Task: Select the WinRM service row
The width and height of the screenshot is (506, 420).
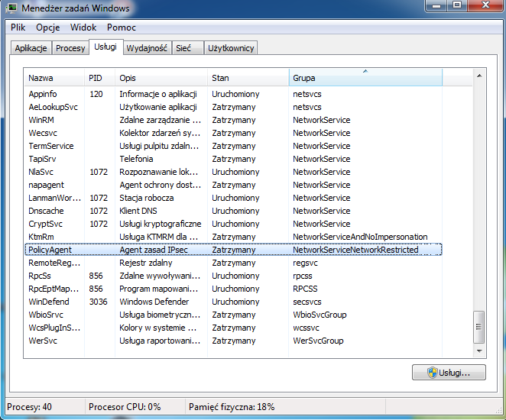Action: (233, 120)
